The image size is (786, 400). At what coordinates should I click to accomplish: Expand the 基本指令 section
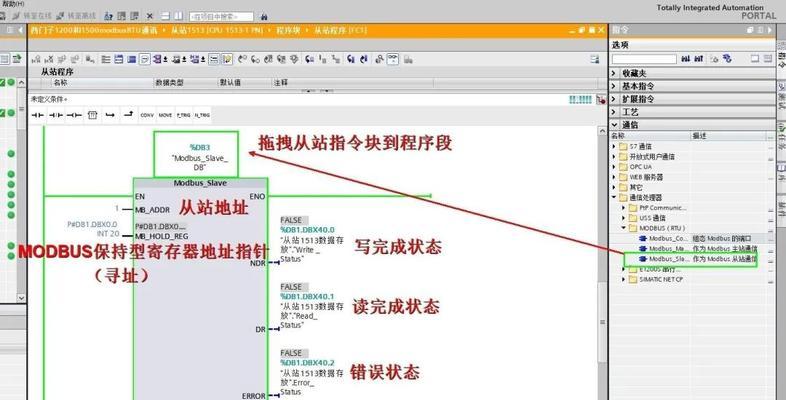coord(615,86)
